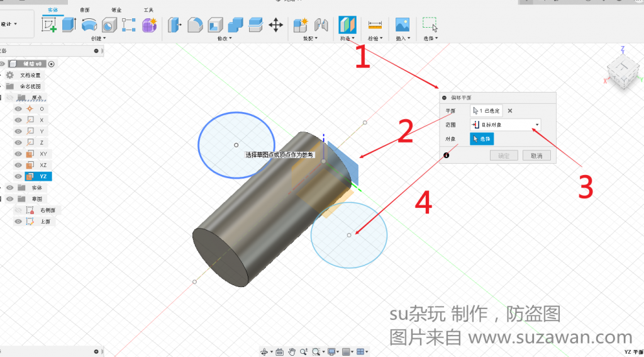Activate the root component radio button
This screenshot has width=644, height=357.
coord(52,64)
